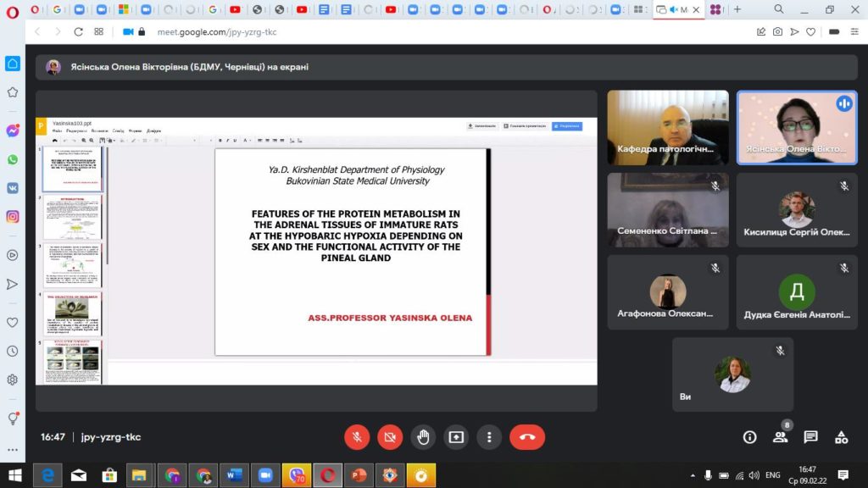
Task: Raise hand in the meeting
Action: click(x=423, y=437)
